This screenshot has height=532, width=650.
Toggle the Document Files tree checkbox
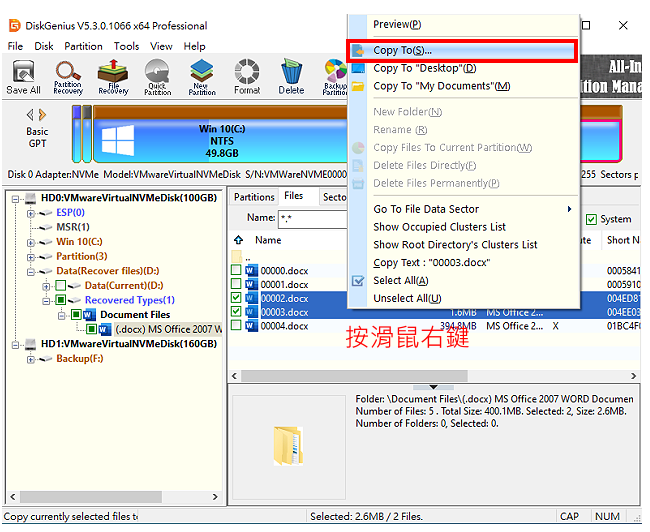coord(76,314)
